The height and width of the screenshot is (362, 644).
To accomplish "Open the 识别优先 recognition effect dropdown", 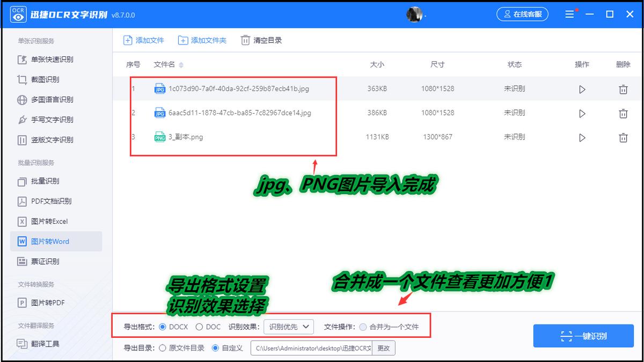I will (288, 327).
